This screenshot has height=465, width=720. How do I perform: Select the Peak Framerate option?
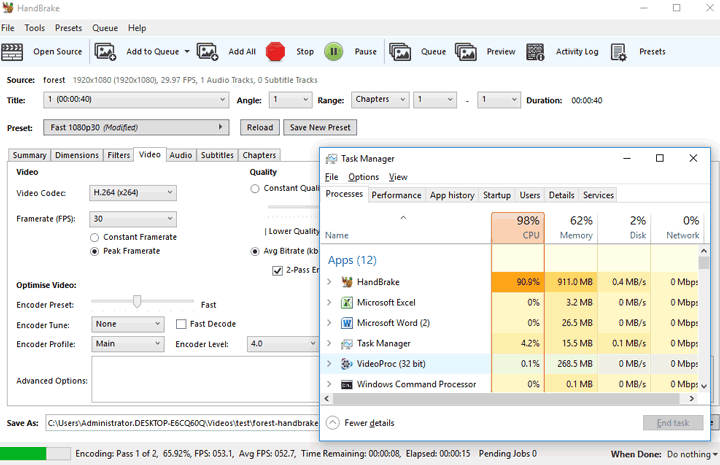pos(95,252)
